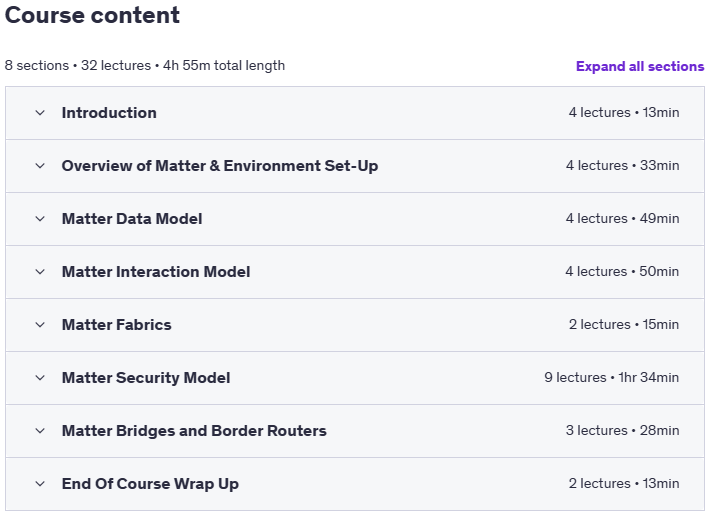Click the Matter Interaction Model title
This screenshot has height=516, width=710.
[x=156, y=272]
